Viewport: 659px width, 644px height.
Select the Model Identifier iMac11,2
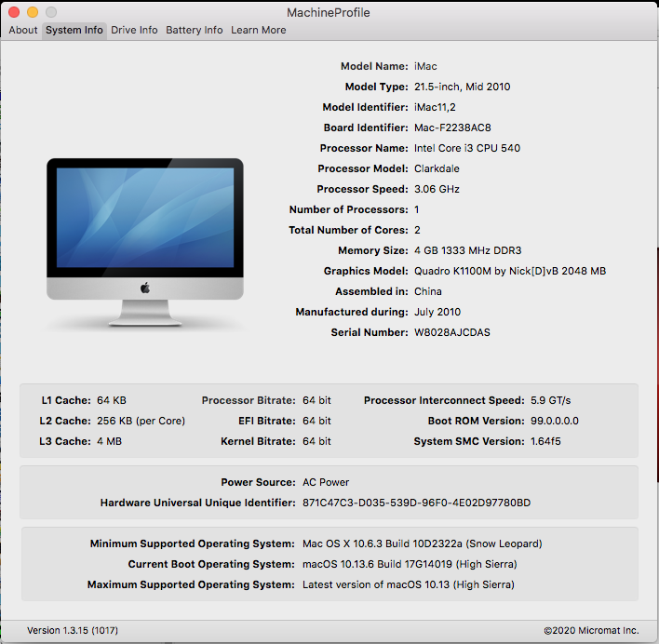tap(435, 108)
